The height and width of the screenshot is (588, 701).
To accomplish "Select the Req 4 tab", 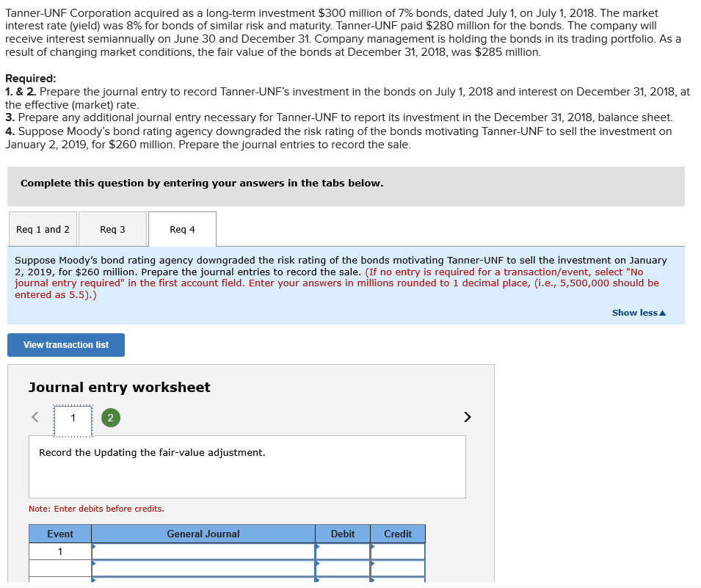I will pos(182,229).
